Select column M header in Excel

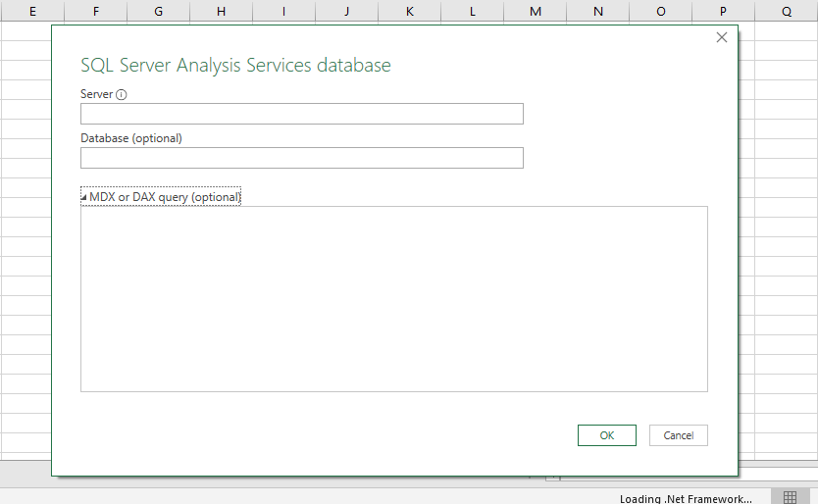[536, 11]
